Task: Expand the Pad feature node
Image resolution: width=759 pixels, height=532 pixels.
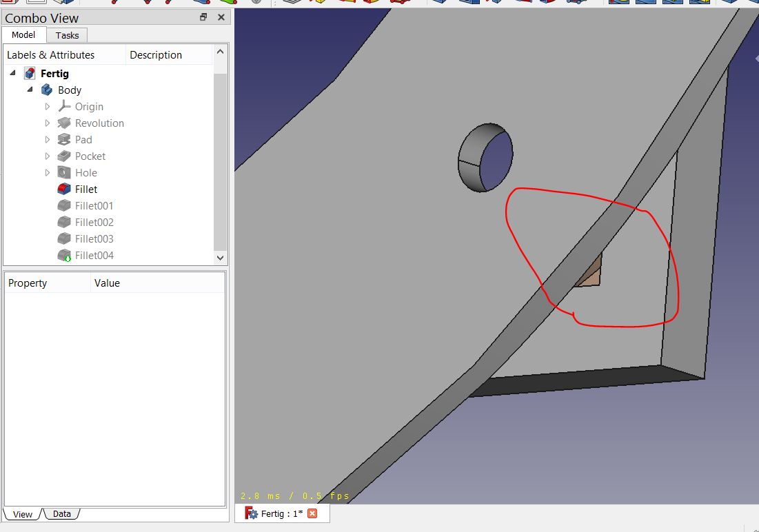Action: [x=48, y=139]
